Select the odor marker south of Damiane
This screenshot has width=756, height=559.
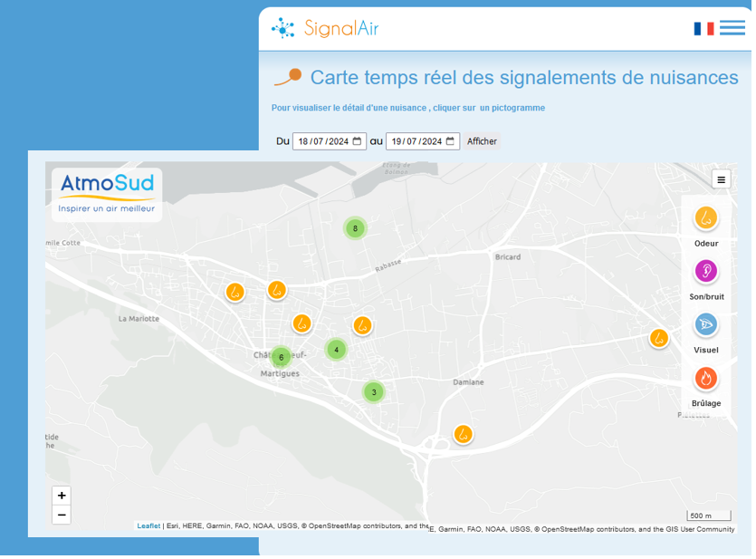[x=463, y=435]
